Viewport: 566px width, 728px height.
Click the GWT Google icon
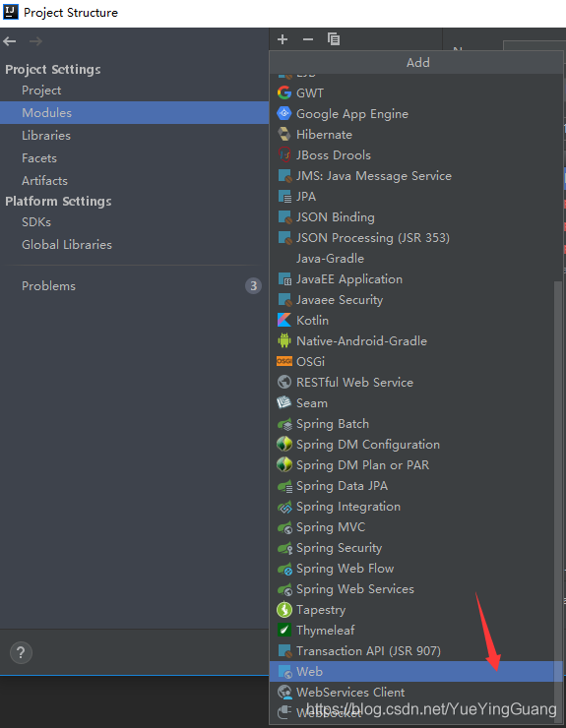pos(283,92)
